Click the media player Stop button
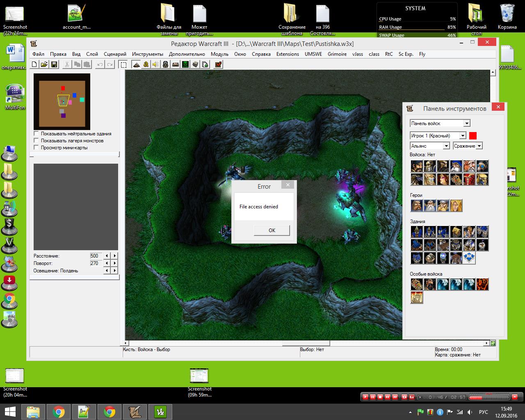525x420 pixels. (380, 397)
